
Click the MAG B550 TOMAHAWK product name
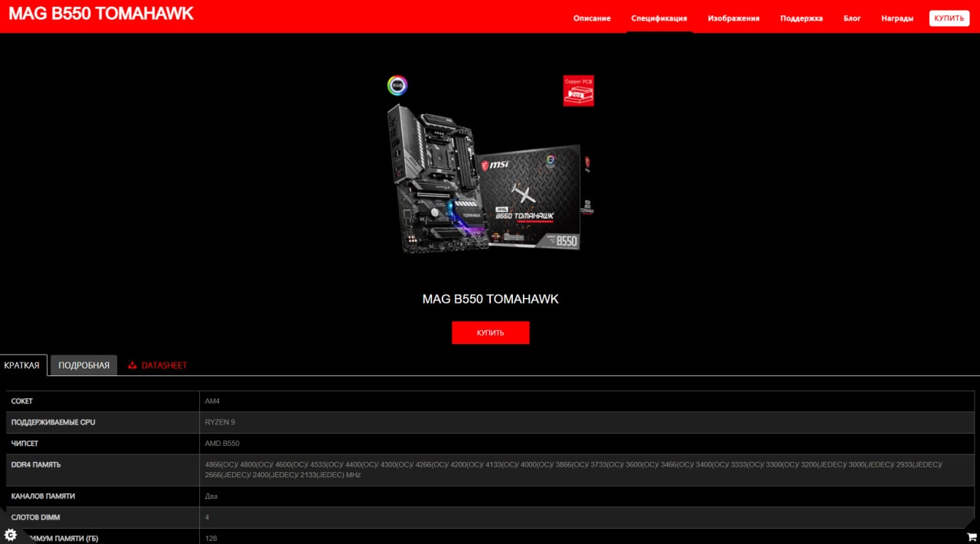click(491, 299)
